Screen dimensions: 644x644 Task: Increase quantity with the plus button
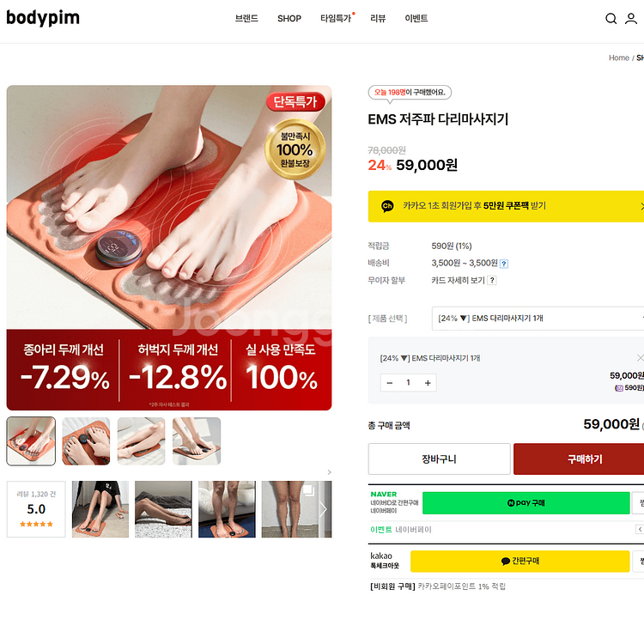click(x=428, y=383)
